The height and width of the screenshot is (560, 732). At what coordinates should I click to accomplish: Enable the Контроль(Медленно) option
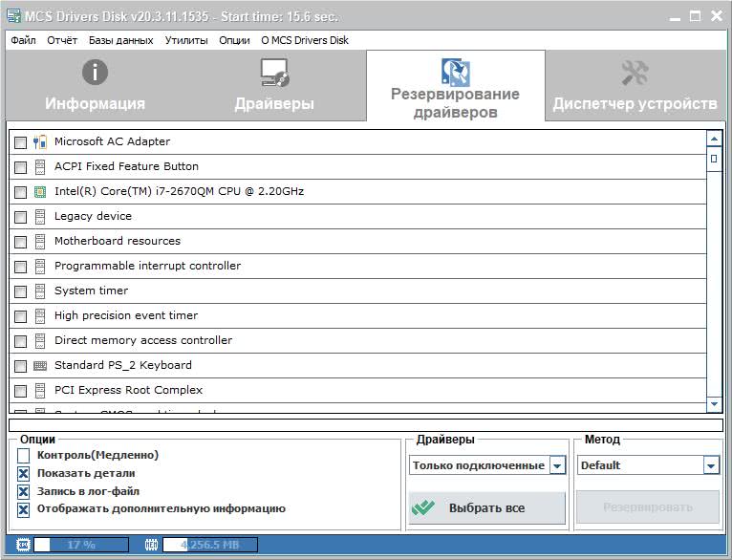tap(23, 456)
